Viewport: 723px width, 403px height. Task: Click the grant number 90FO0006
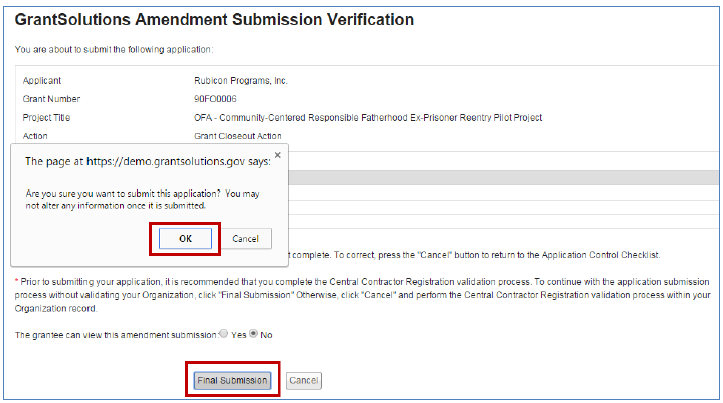213,99
